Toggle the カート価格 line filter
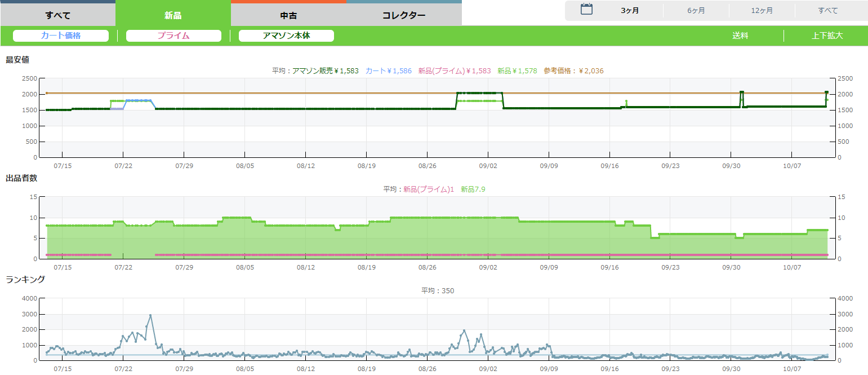The image size is (868, 375). coord(61,36)
